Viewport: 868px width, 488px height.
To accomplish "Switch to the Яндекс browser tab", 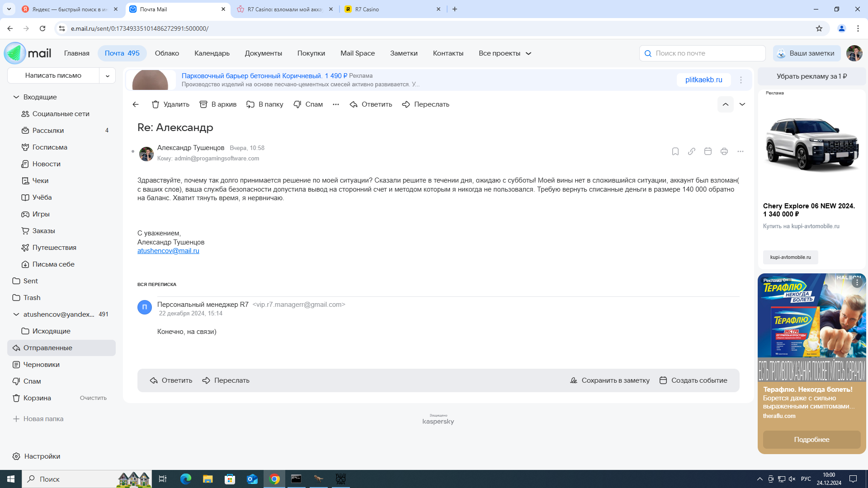I will click(x=69, y=9).
